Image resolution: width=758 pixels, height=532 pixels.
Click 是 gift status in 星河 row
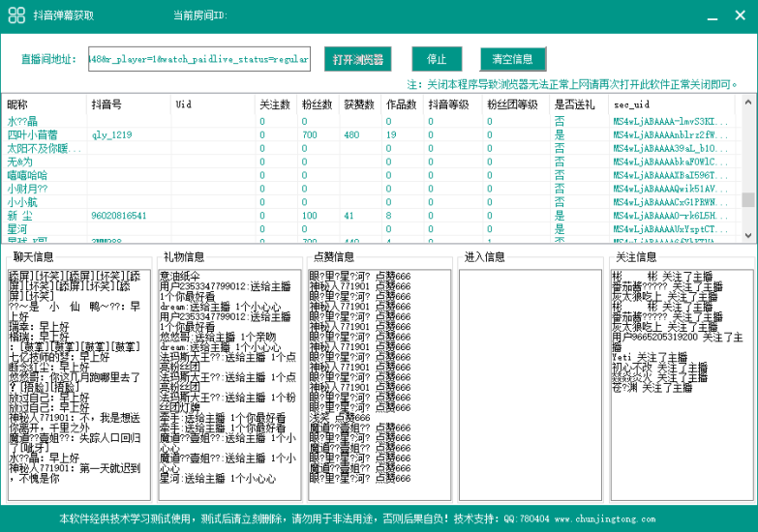click(560, 229)
